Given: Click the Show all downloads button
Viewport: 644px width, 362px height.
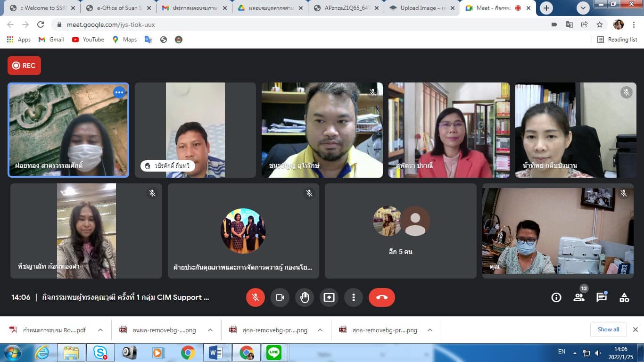Looking at the screenshot, I should [x=608, y=329].
